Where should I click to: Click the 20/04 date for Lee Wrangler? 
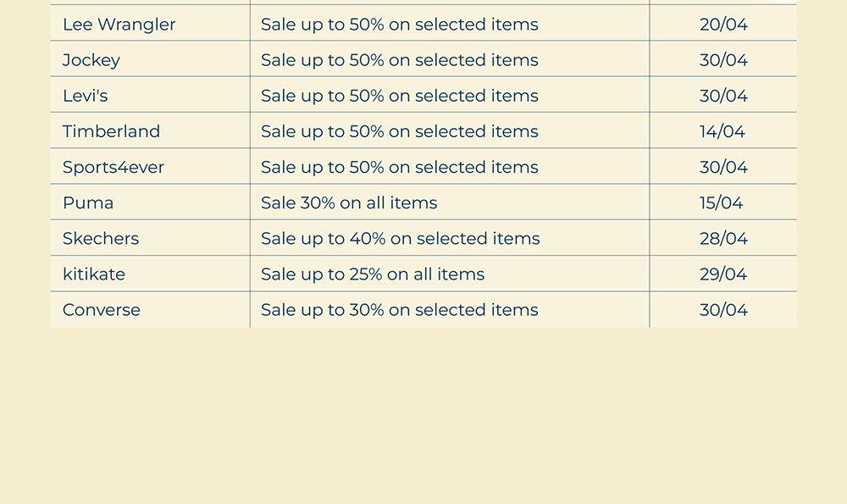tap(723, 25)
